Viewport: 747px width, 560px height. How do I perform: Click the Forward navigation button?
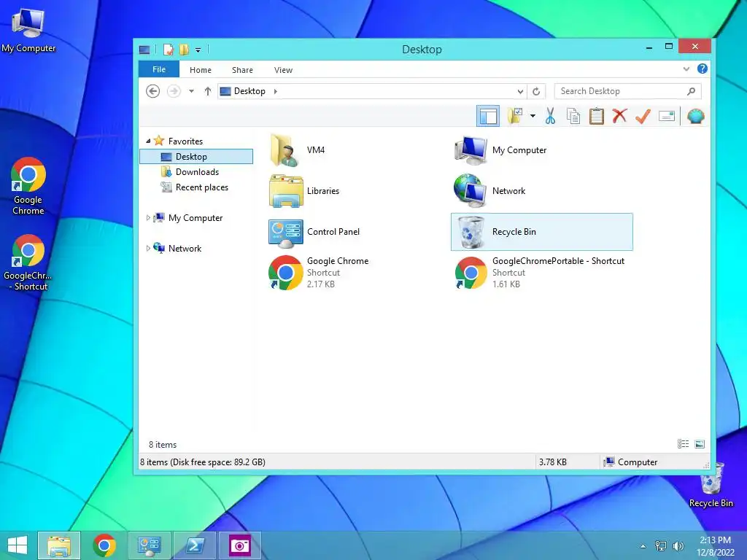(x=174, y=91)
